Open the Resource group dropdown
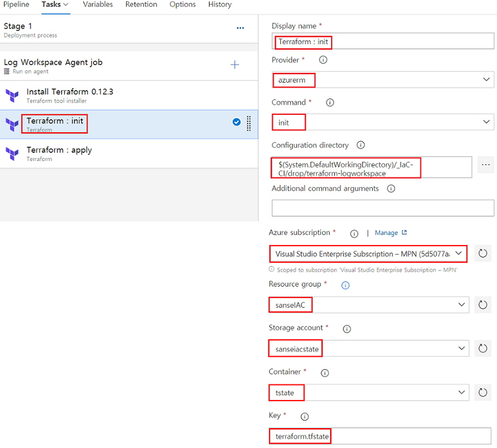The height and width of the screenshot is (448, 497). point(369,305)
